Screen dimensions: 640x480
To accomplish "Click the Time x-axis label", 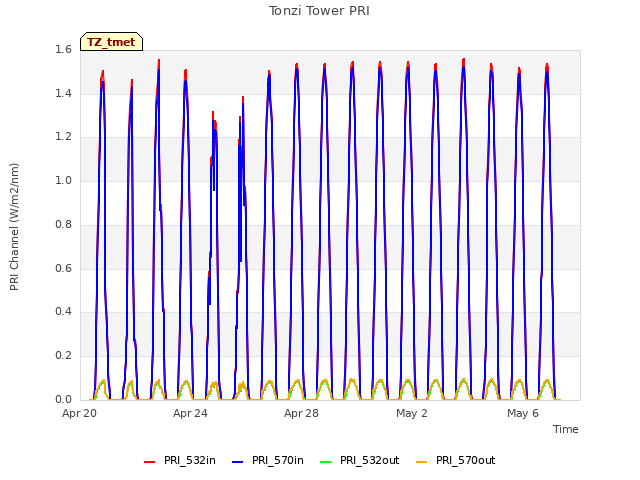I will click(566, 429).
